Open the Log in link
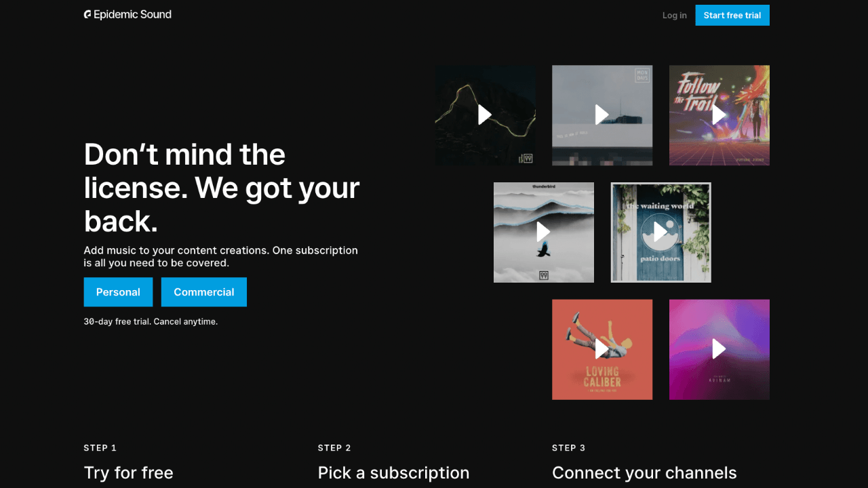868x488 pixels. 674,16
